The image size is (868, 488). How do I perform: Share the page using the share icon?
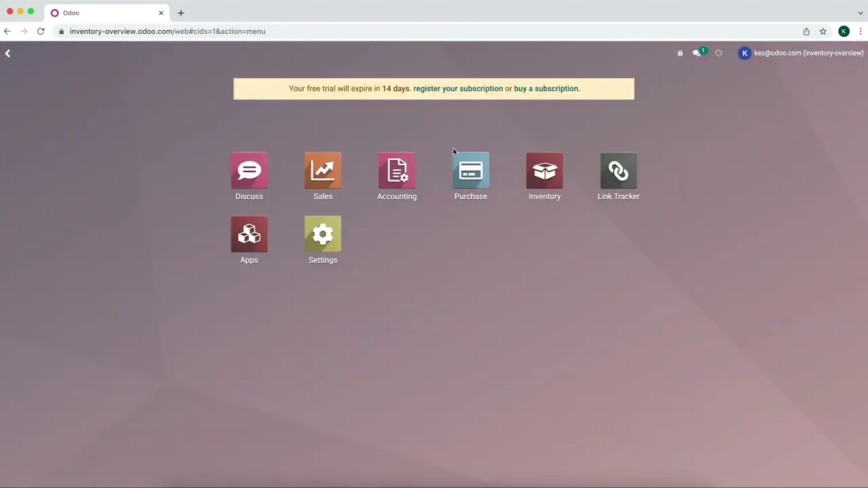click(x=806, y=31)
